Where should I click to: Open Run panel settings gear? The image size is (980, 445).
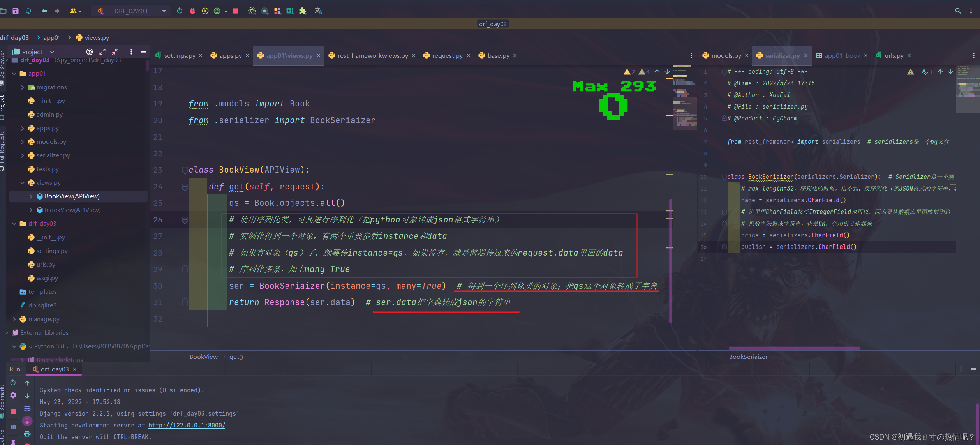[x=13, y=396]
